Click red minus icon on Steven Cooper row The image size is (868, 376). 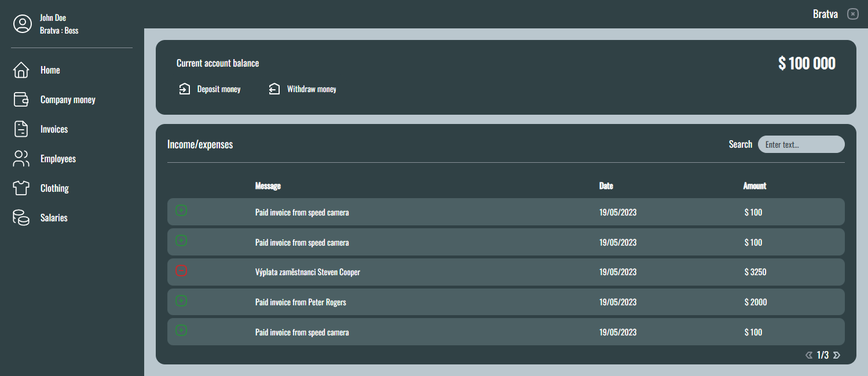181,271
